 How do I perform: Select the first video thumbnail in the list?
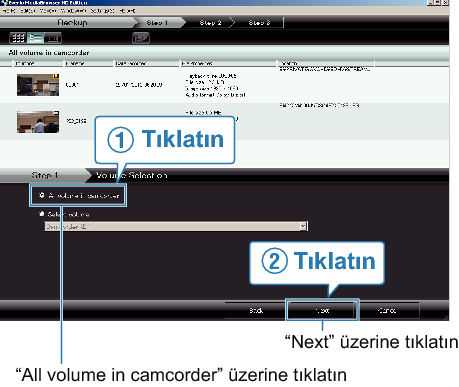pyautogui.click(x=38, y=85)
